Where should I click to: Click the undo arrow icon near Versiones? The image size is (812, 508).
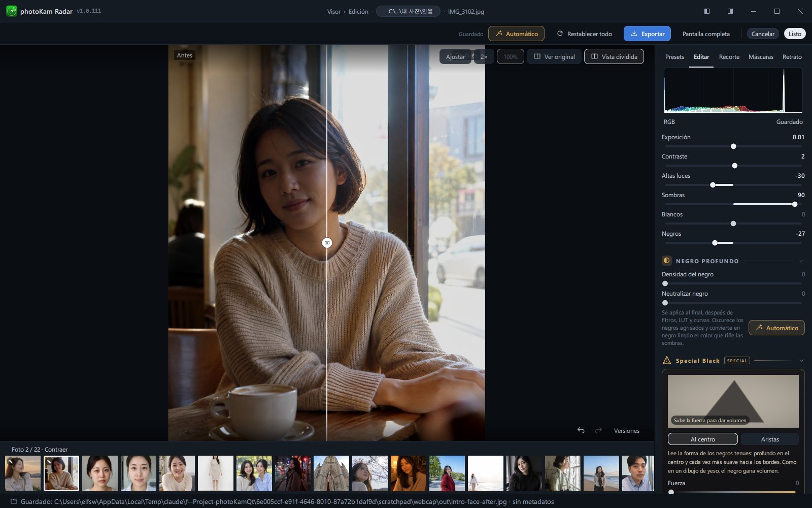point(581,430)
